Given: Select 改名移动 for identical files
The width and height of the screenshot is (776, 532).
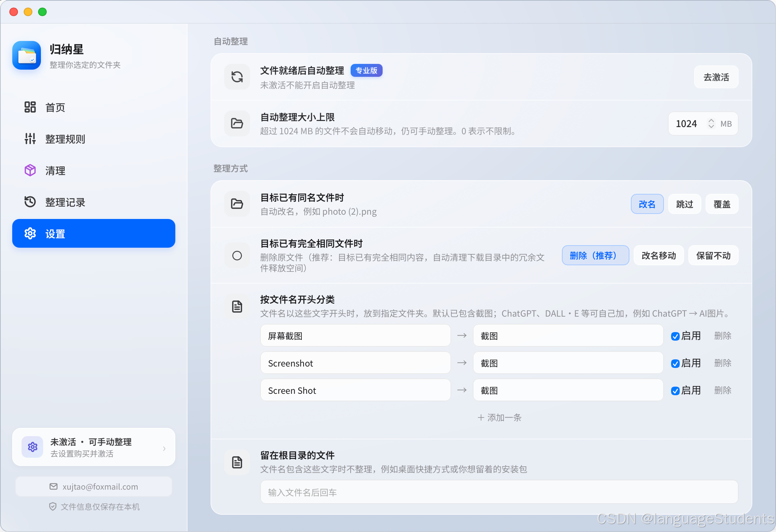Looking at the screenshot, I should point(659,255).
